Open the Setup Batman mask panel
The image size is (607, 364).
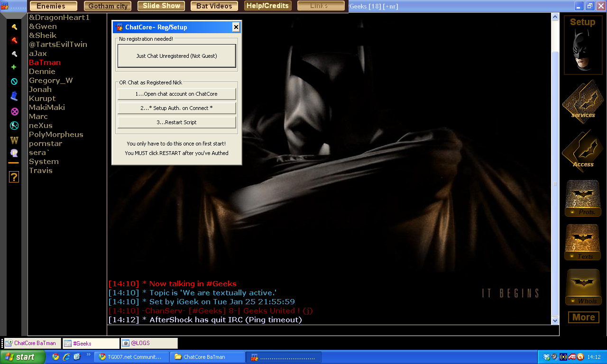pos(583,45)
